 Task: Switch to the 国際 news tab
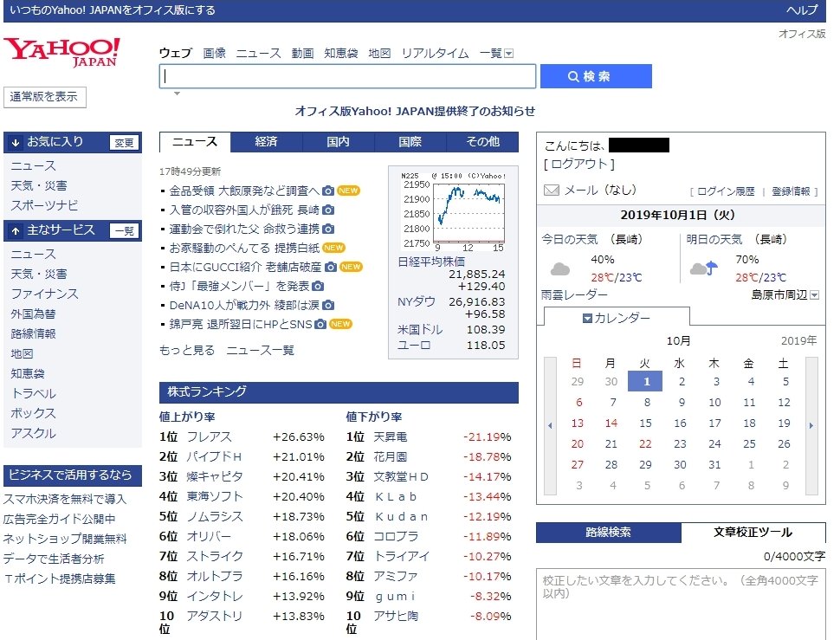[x=410, y=142]
